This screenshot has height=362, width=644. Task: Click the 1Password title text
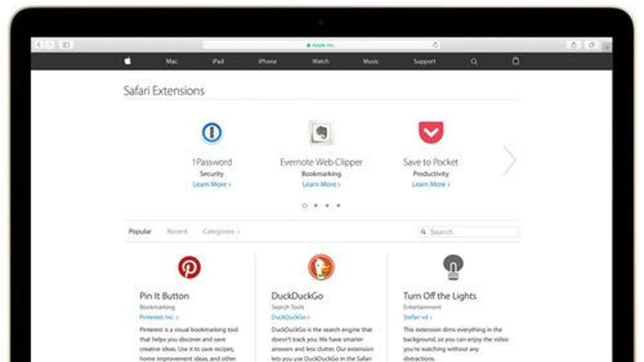[212, 162]
